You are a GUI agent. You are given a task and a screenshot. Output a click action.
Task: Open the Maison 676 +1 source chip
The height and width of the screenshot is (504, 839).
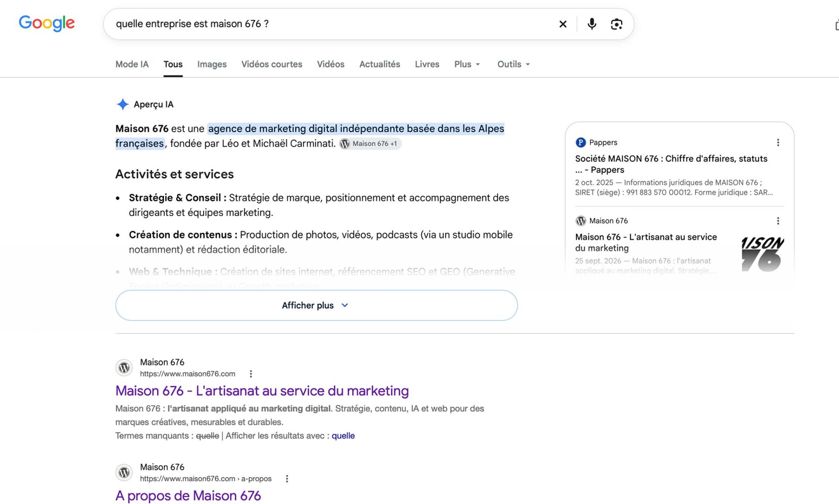point(370,144)
